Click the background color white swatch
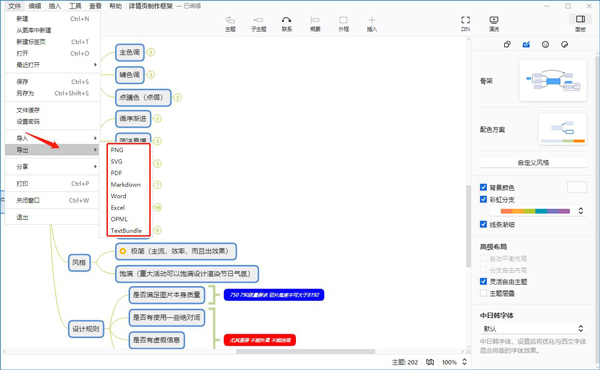Image resolution: width=600 pixels, height=370 pixels. 576,187
